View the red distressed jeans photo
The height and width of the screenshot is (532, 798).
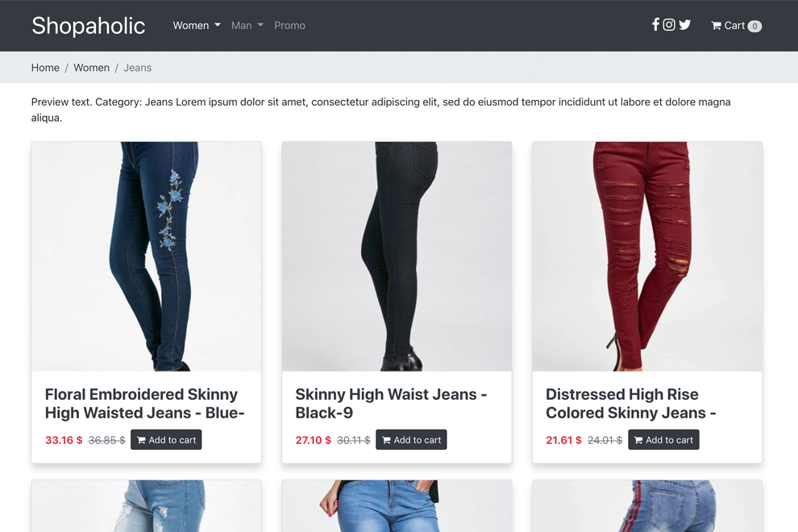[x=647, y=256]
